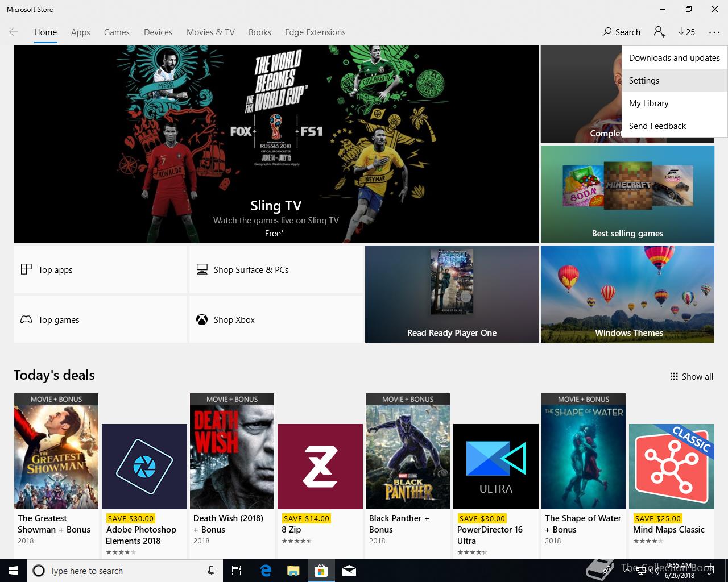Click the Shop Surface & PCs laptop icon
Viewport: 728px width, 582px height.
[x=202, y=269]
